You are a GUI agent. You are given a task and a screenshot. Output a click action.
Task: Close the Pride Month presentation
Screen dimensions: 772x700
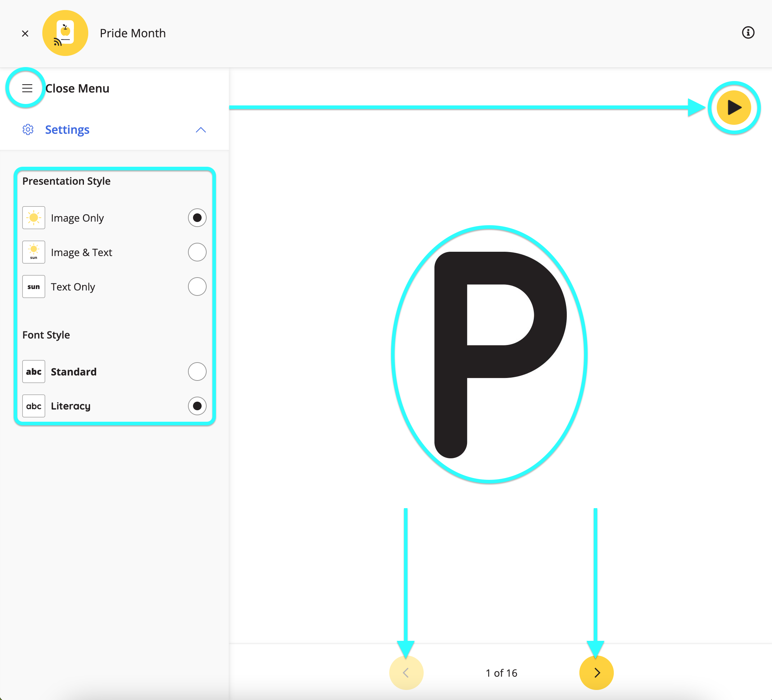[x=25, y=34]
